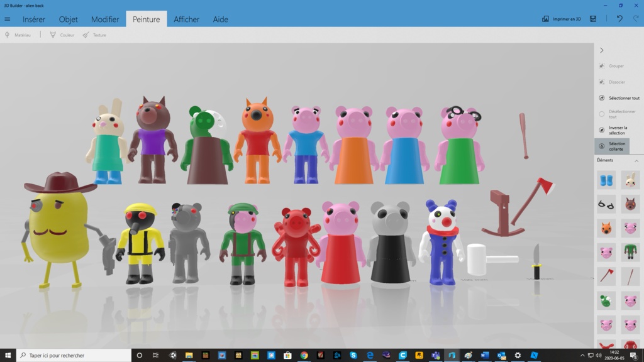
Task: Select the bunny figure in teal dress
Action: tap(108, 141)
